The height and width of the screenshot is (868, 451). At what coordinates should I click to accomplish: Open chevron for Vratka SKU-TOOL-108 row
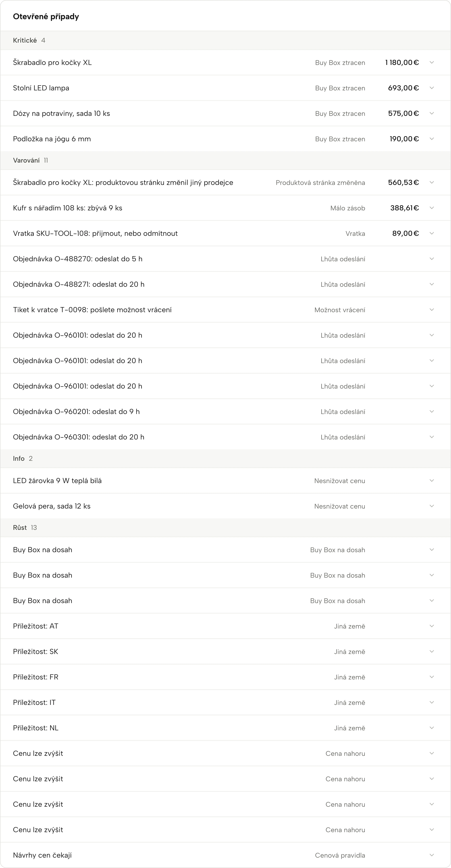[x=431, y=233]
